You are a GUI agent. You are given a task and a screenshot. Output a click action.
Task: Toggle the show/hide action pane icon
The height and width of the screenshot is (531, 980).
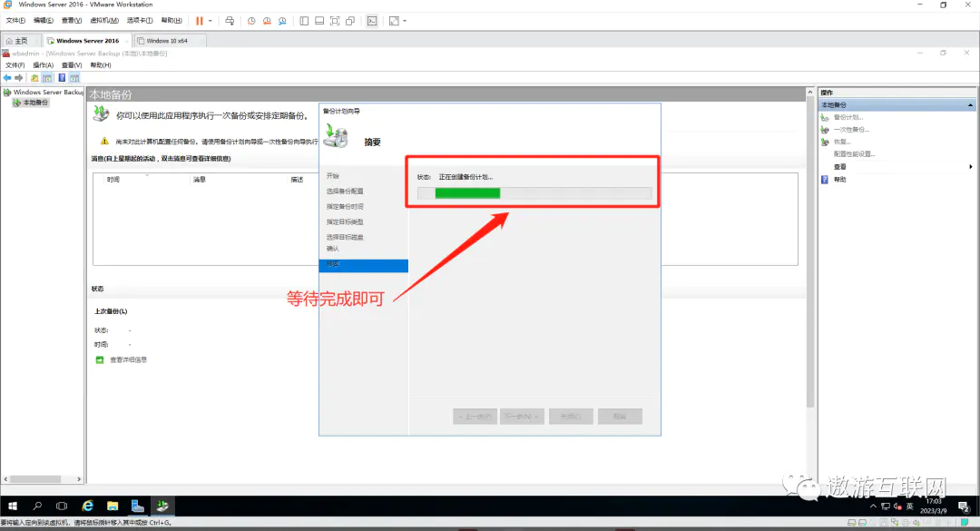[x=74, y=77]
